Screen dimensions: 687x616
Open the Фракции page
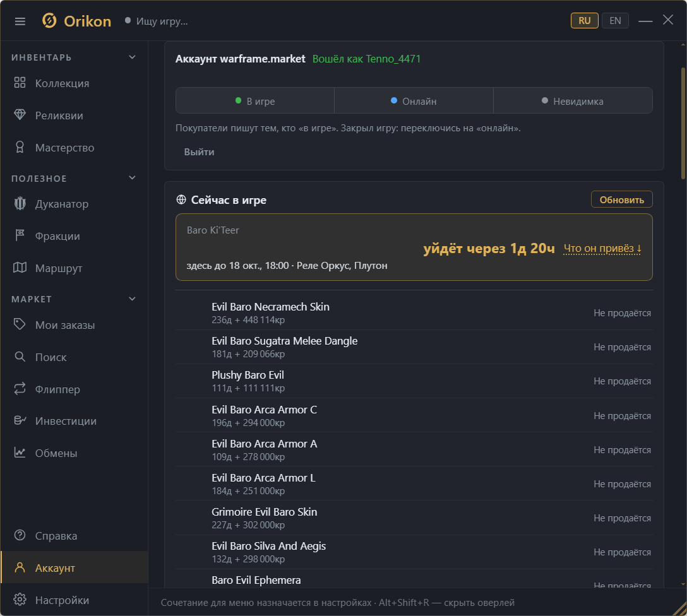pos(75,236)
